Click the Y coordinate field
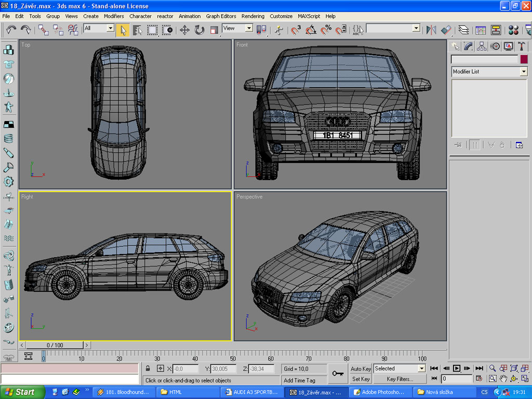Screen dimensions: 532x399 click(223, 369)
